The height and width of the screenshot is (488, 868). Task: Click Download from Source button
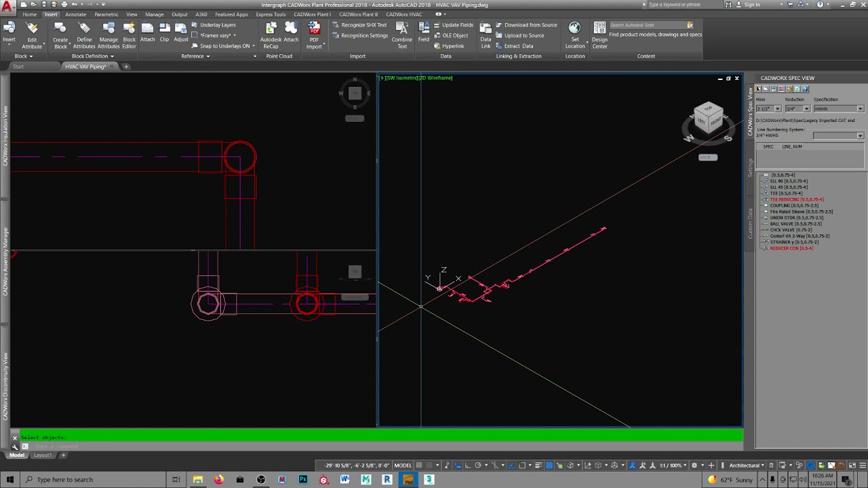coord(526,25)
